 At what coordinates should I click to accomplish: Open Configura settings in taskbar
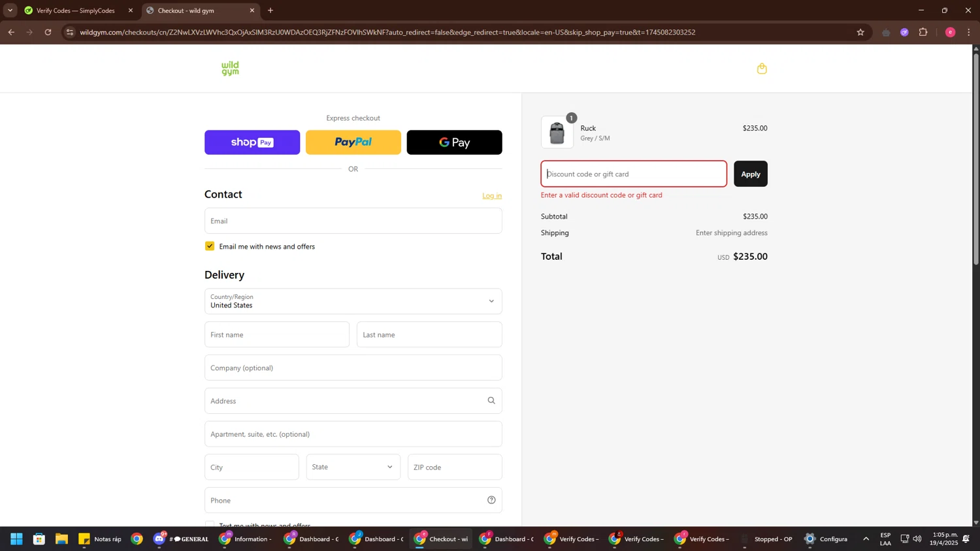[x=826, y=539]
